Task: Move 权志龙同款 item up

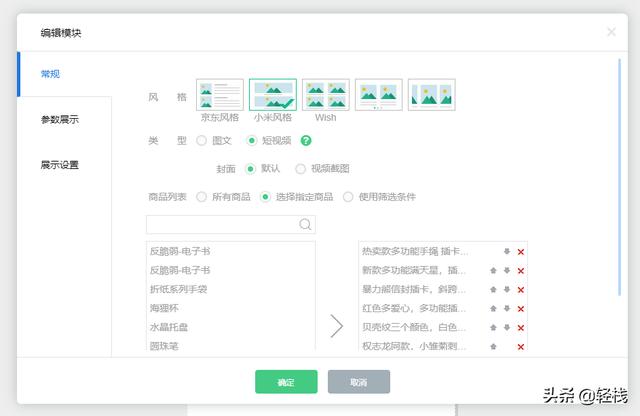Action: coord(493,347)
